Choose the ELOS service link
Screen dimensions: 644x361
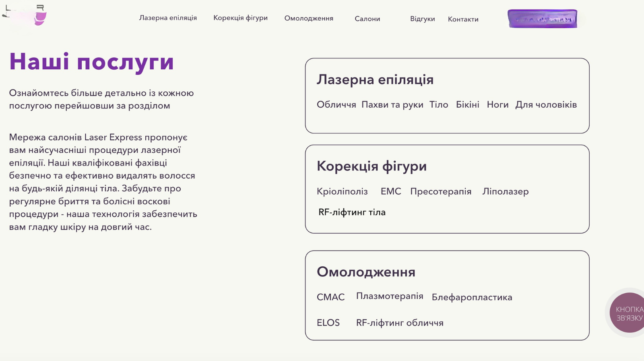(x=328, y=323)
